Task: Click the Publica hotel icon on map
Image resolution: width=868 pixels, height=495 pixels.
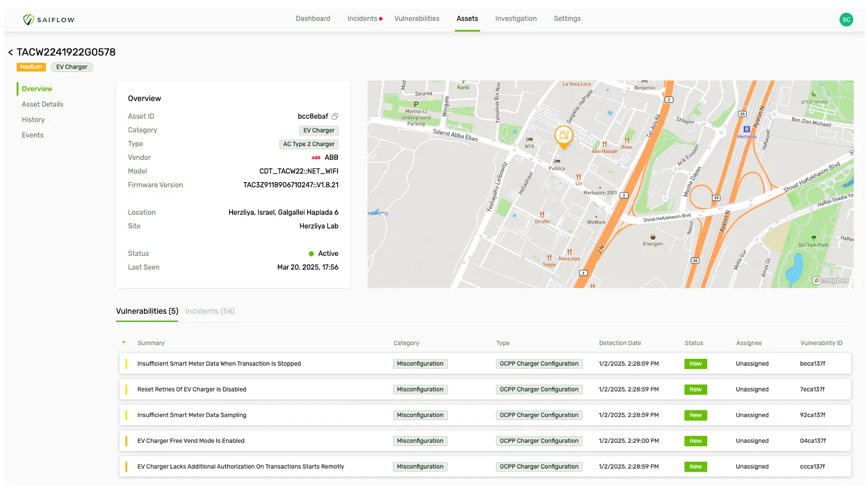Action: click(557, 161)
